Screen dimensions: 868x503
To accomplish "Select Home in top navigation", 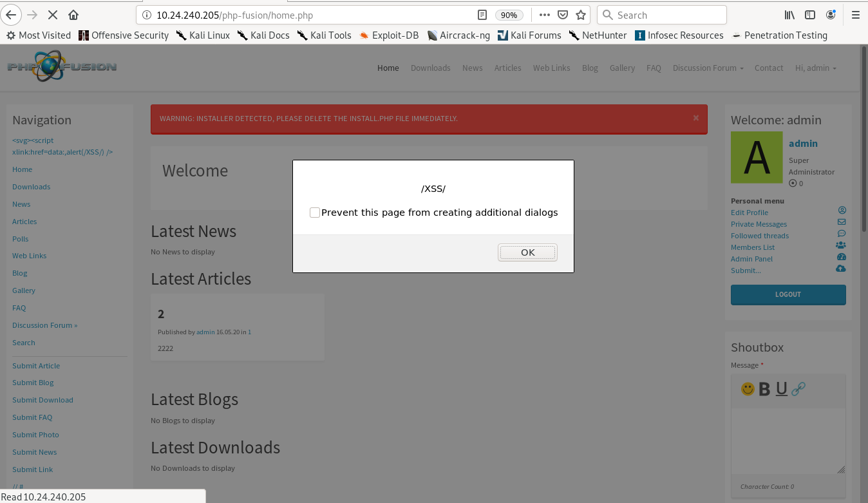I will [x=388, y=68].
